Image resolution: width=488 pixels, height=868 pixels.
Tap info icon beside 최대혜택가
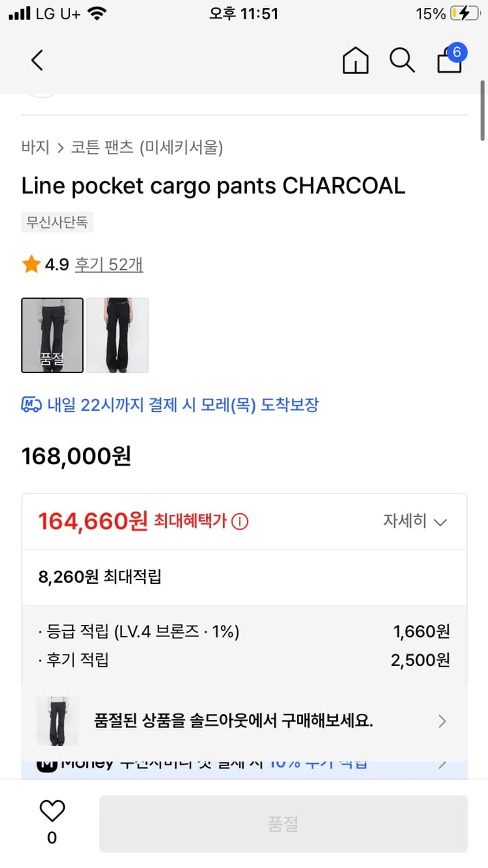[240, 522]
